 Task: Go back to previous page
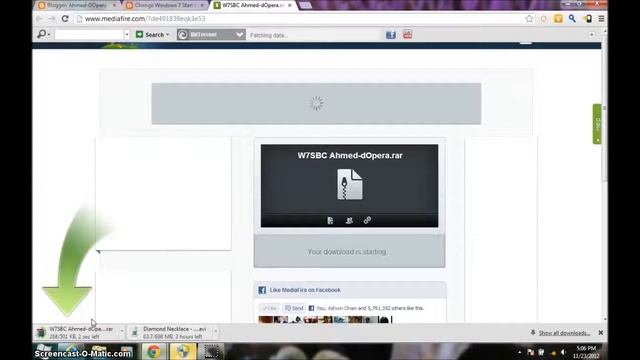pos(39,18)
